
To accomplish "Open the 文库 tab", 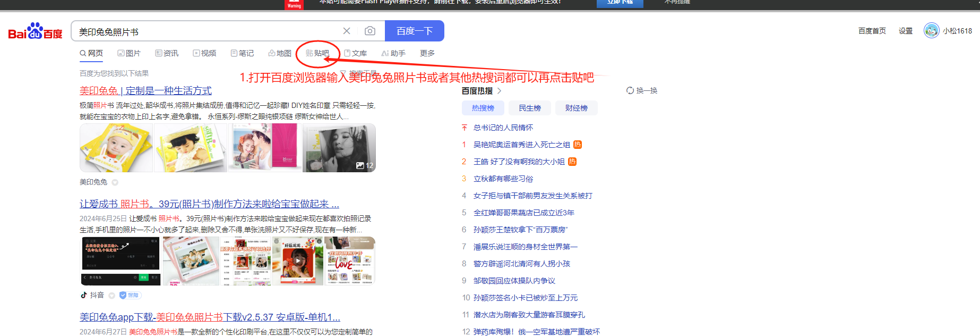I will point(355,53).
